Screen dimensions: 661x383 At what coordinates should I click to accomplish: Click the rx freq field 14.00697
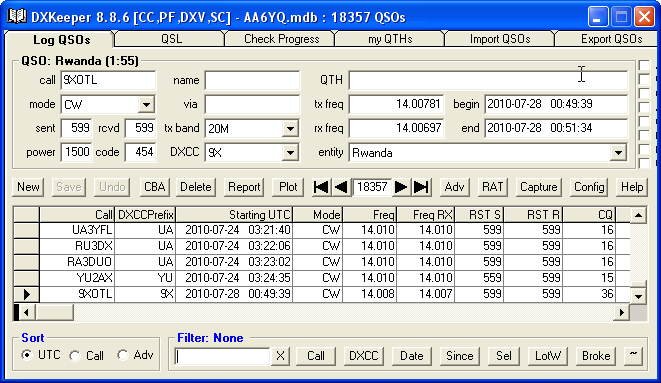(x=396, y=128)
